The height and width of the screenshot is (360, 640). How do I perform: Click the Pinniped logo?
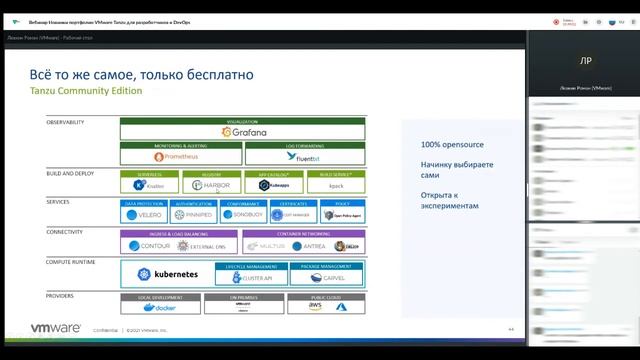tap(193, 215)
